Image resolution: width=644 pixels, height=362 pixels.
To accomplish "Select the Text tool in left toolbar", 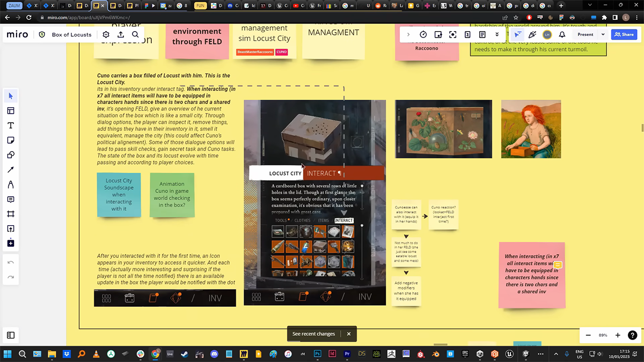I will tap(11, 125).
